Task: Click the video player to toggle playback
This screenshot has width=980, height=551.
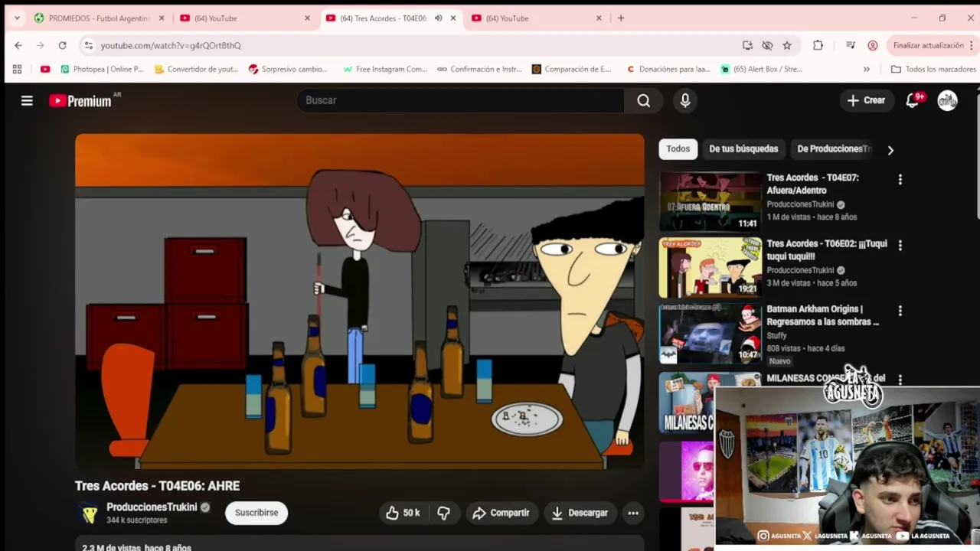Action: coord(360,302)
